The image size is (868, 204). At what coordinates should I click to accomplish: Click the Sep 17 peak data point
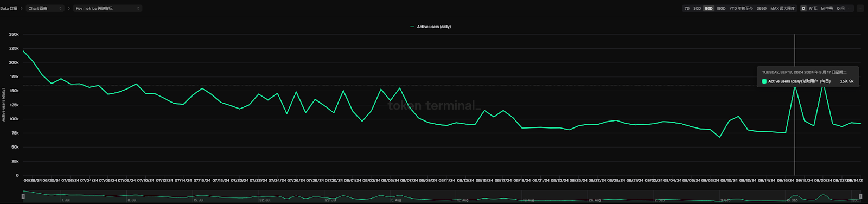(795, 85)
